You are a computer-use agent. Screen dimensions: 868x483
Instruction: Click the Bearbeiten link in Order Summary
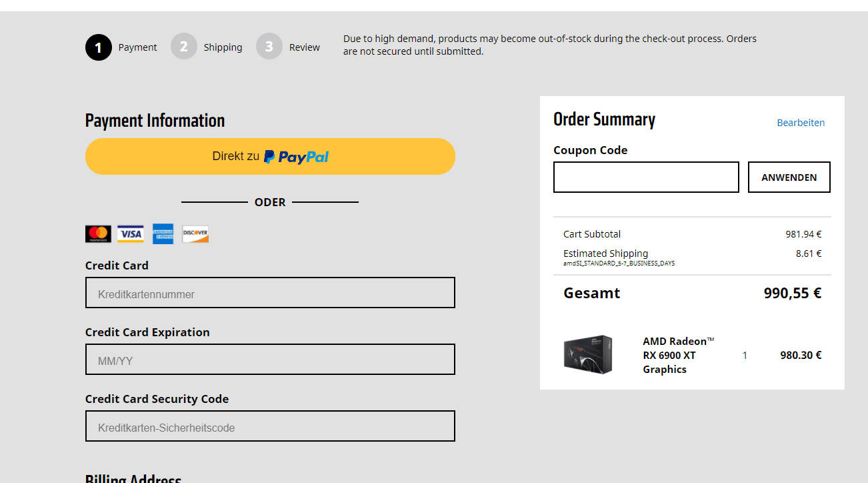point(801,123)
